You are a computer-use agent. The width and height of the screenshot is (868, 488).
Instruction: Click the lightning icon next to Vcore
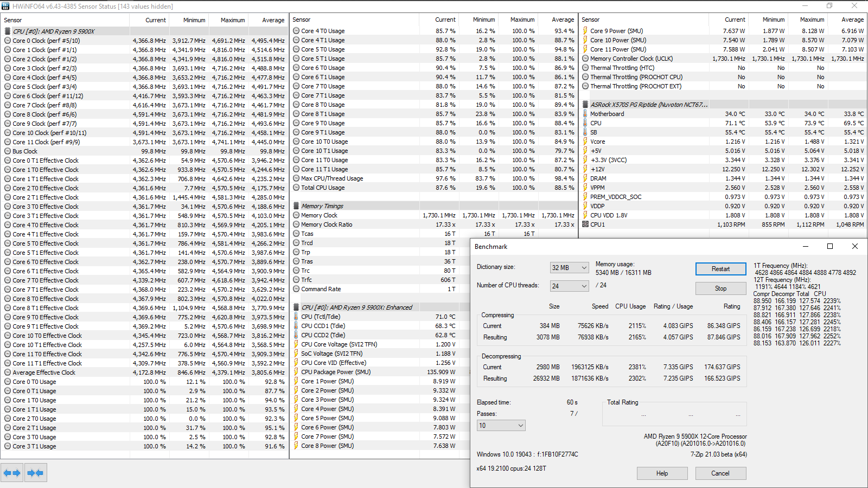pyautogui.click(x=585, y=142)
